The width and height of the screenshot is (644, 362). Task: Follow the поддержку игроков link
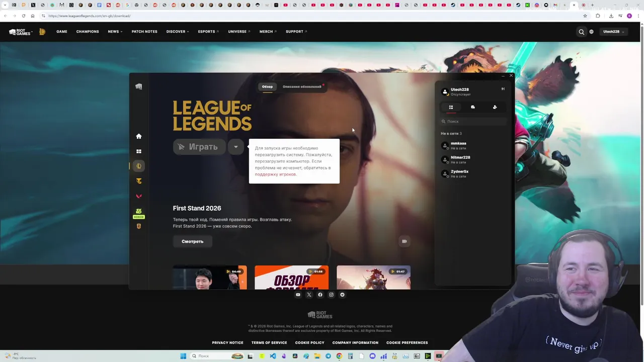pos(275,174)
